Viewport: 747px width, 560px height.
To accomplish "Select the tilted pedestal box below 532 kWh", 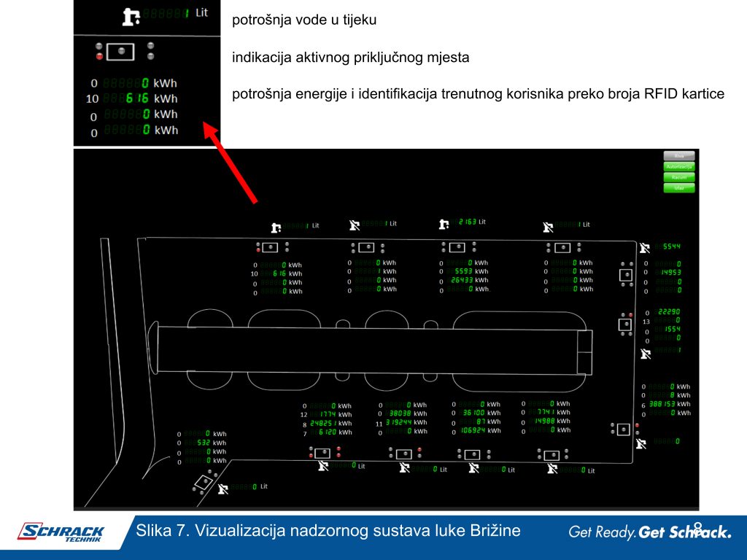I will [204, 482].
